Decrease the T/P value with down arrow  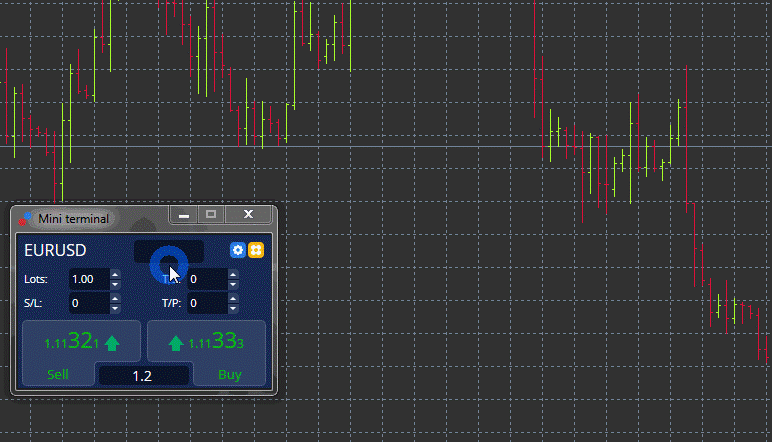[234, 308]
